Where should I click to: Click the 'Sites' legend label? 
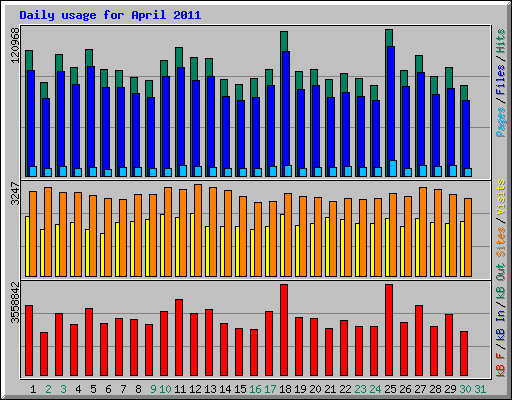tap(501, 242)
